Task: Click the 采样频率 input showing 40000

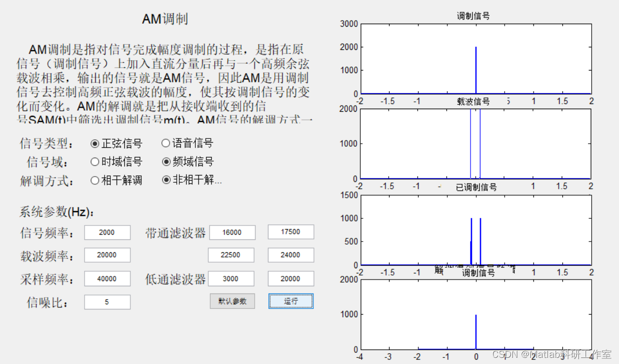Action: (x=107, y=278)
